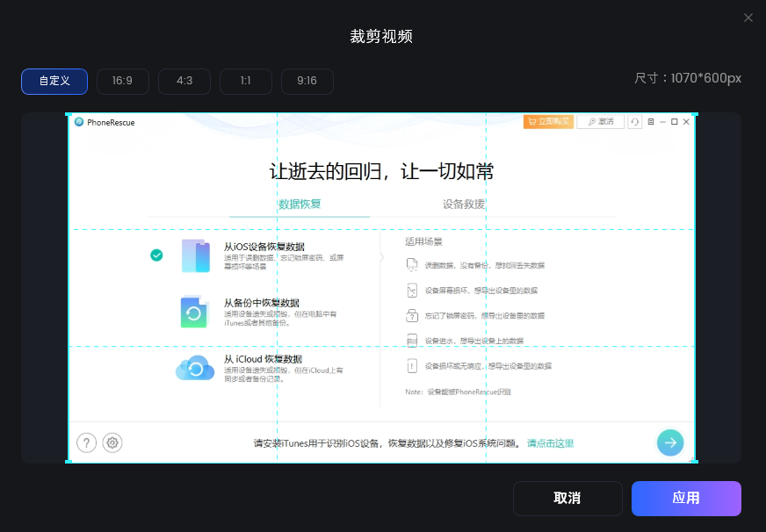Choose the 4:3 aspect ratio
This screenshot has height=532, width=766.
(x=184, y=81)
